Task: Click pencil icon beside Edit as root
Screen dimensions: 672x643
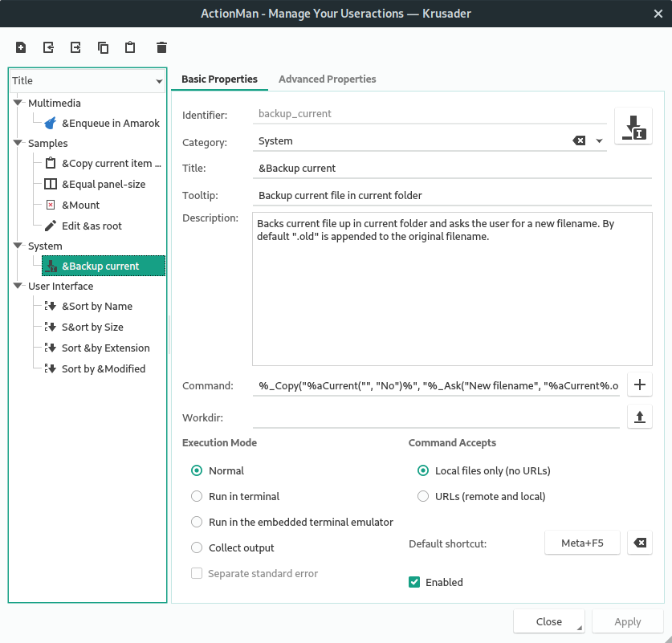Action: pyautogui.click(x=51, y=226)
